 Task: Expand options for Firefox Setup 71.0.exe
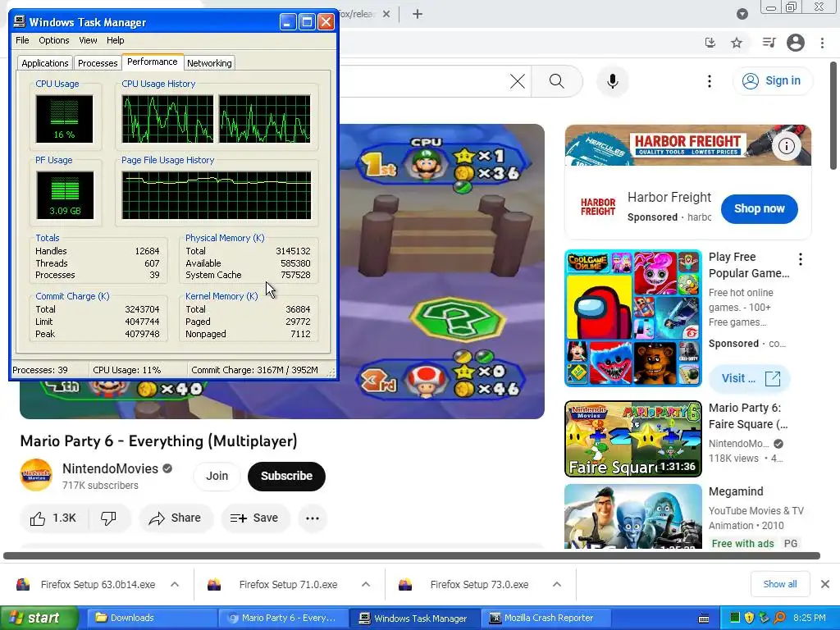click(x=366, y=584)
